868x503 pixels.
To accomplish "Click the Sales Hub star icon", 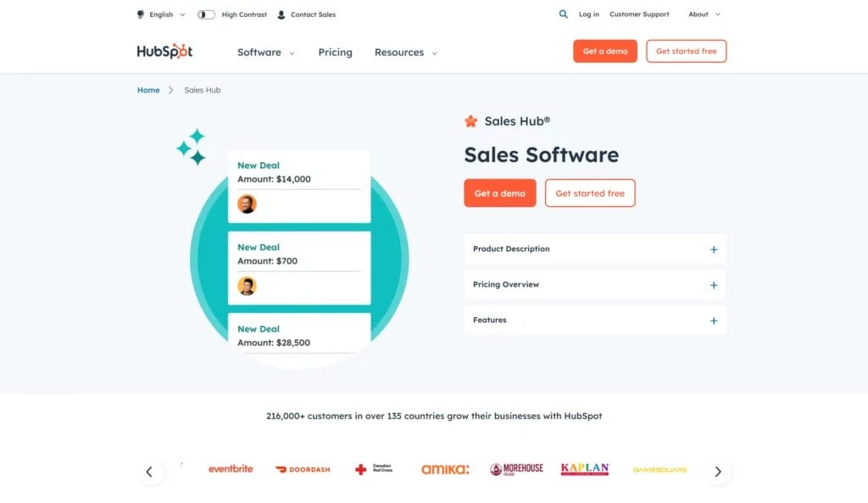I will 471,121.
